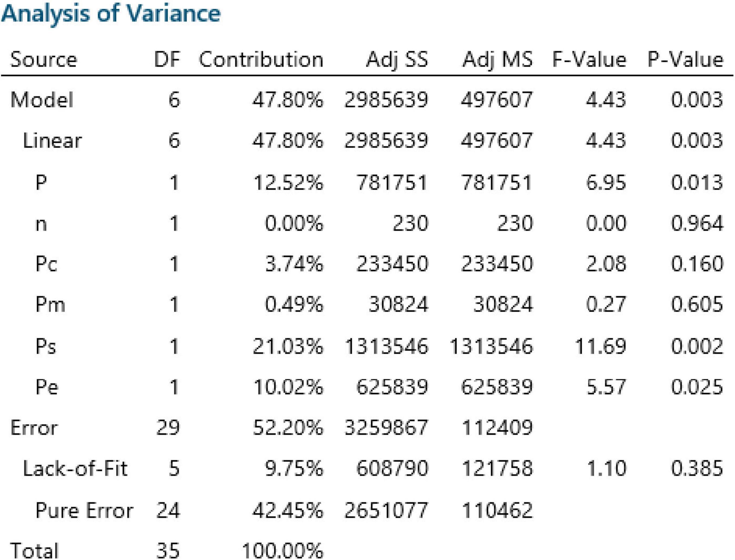This screenshot has height=560, width=735.
Task: Select the 21.03% contribution cell
Action: 288,346
